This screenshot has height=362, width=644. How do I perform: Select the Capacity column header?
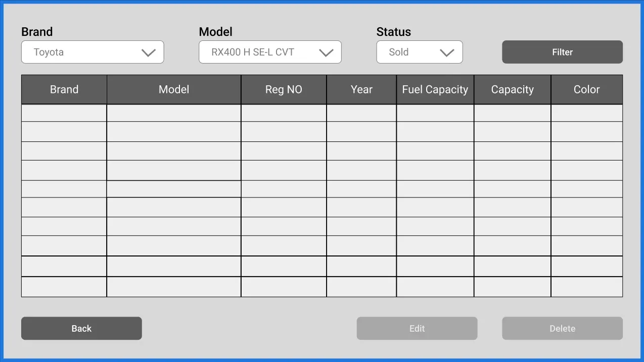[513, 89]
